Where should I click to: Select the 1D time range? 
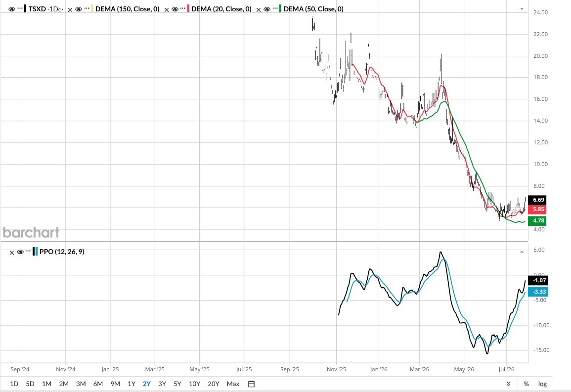(14, 384)
